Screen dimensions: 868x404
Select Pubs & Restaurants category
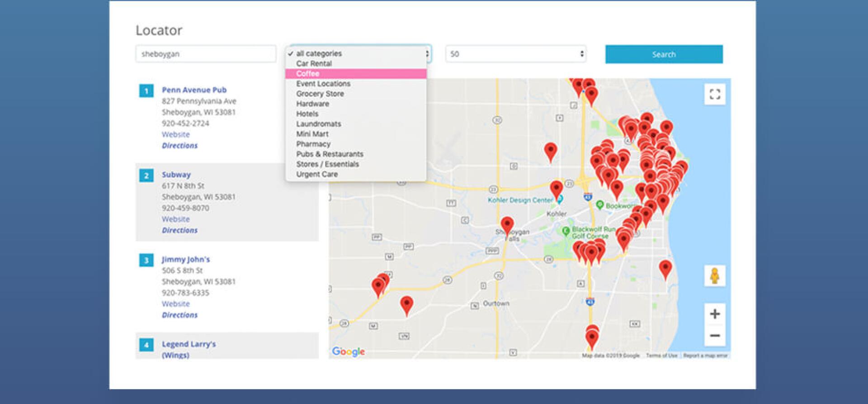pyautogui.click(x=356, y=154)
